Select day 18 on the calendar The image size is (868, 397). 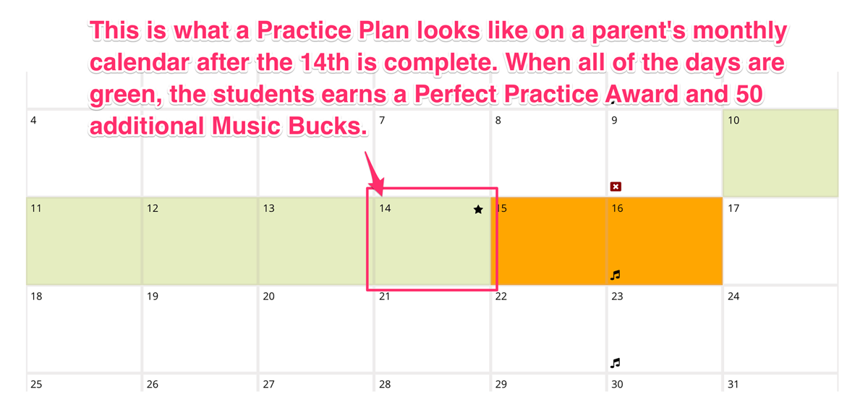(84, 329)
